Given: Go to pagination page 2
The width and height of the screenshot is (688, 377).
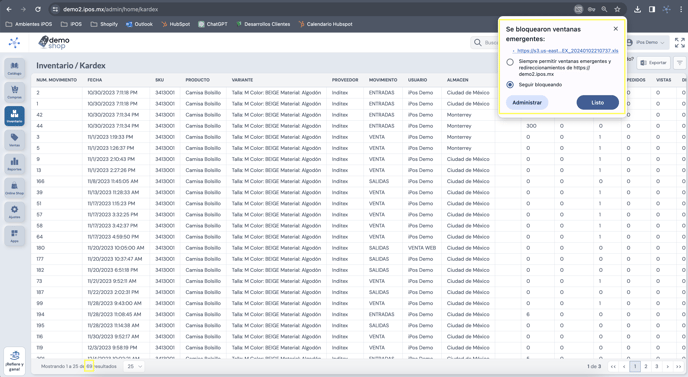Looking at the screenshot, I should (x=646, y=366).
